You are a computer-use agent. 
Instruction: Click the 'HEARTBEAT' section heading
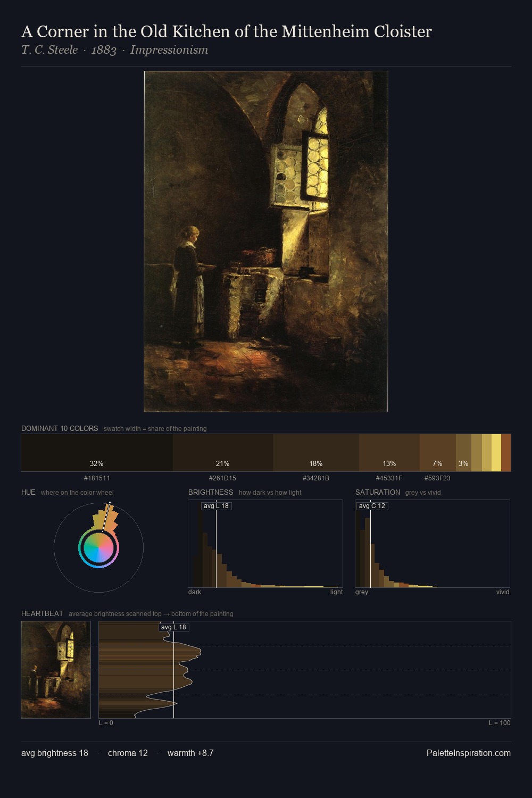(42, 613)
